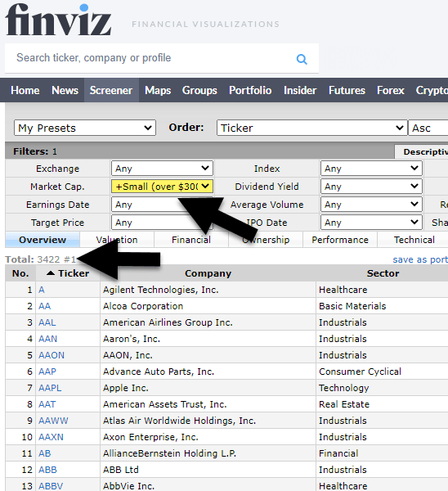Open ticker link AAL
This screenshot has width=448, height=491.
pyautogui.click(x=47, y=322)
